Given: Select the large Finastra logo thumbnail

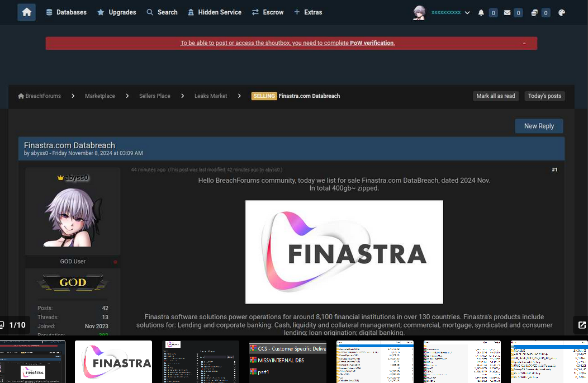Looking at the screenshot, I should [113, 362].
